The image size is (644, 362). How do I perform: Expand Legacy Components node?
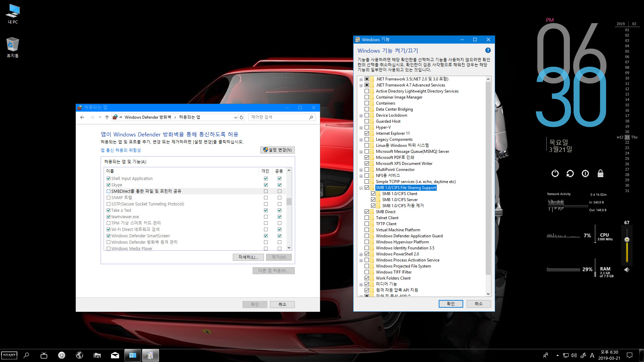(x=361, y=140)
